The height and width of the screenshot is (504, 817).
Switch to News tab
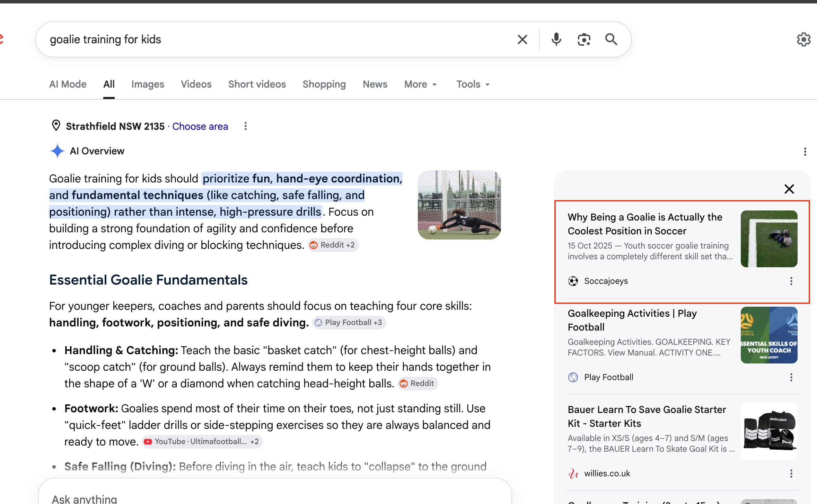[375, 84]
